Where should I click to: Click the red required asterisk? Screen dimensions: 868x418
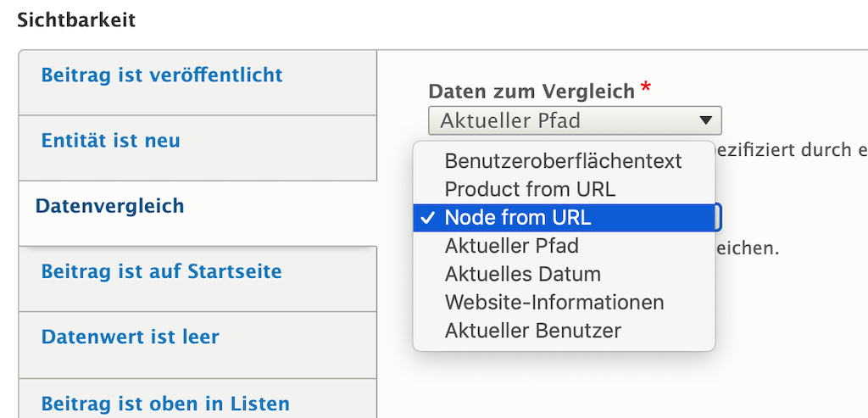pyautogui.click(x=646, y=88)
